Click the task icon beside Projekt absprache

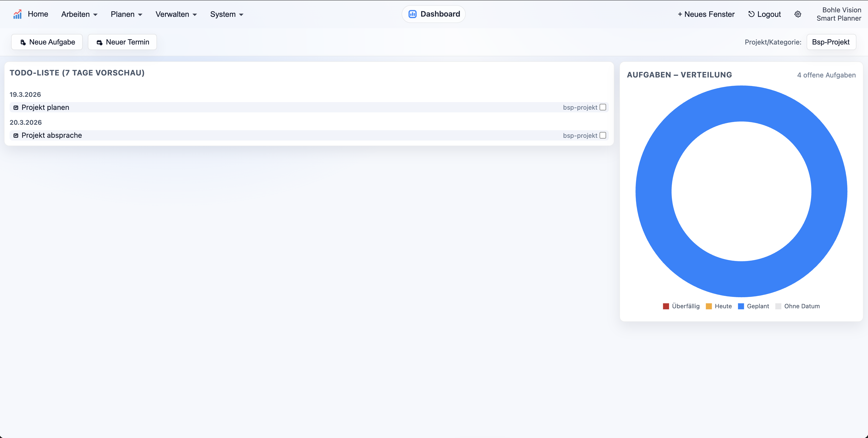point(16,136)
